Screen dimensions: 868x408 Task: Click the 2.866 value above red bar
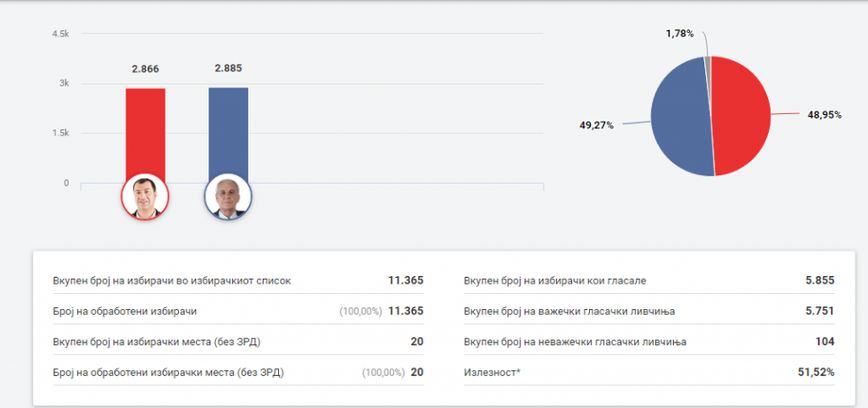145,69
